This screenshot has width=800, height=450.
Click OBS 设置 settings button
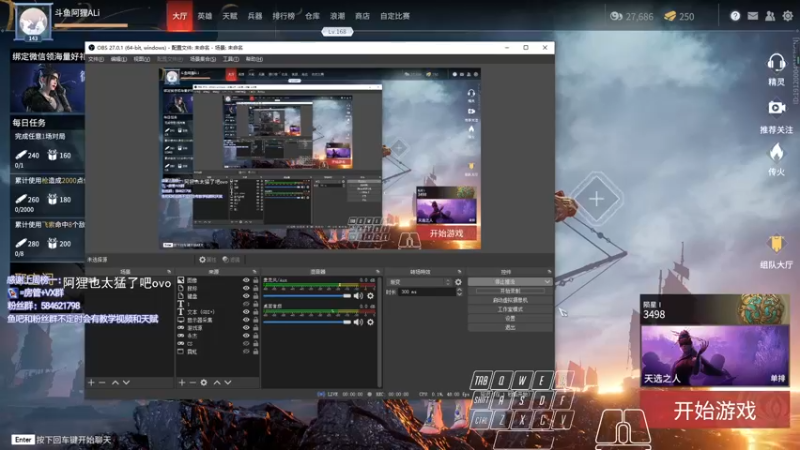click(510, 318)
